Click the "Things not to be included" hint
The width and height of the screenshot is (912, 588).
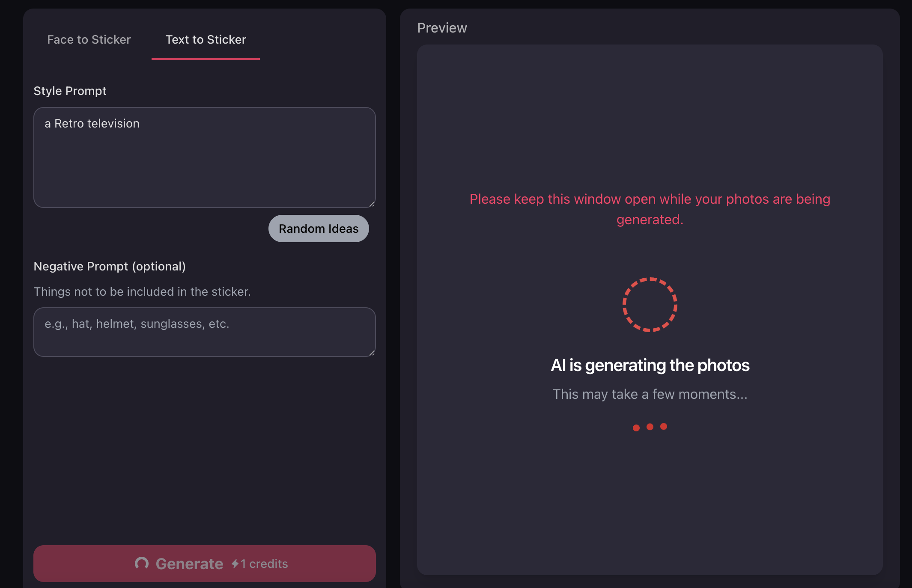[x=142, y=291]
